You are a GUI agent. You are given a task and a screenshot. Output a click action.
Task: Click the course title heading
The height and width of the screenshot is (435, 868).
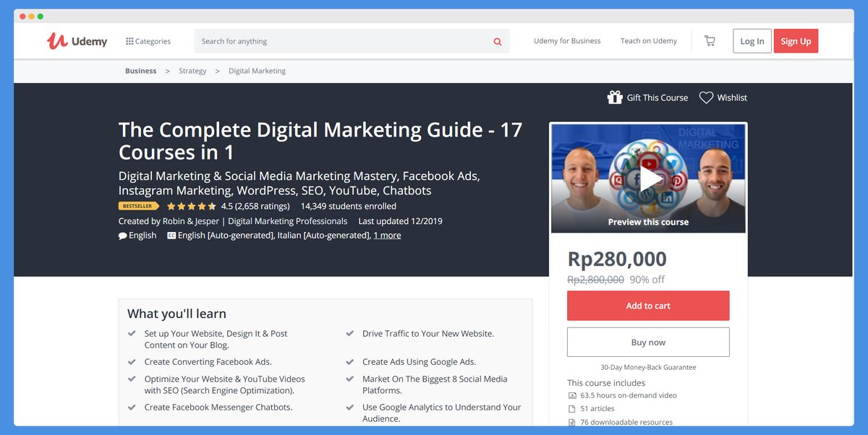point(320,141)
